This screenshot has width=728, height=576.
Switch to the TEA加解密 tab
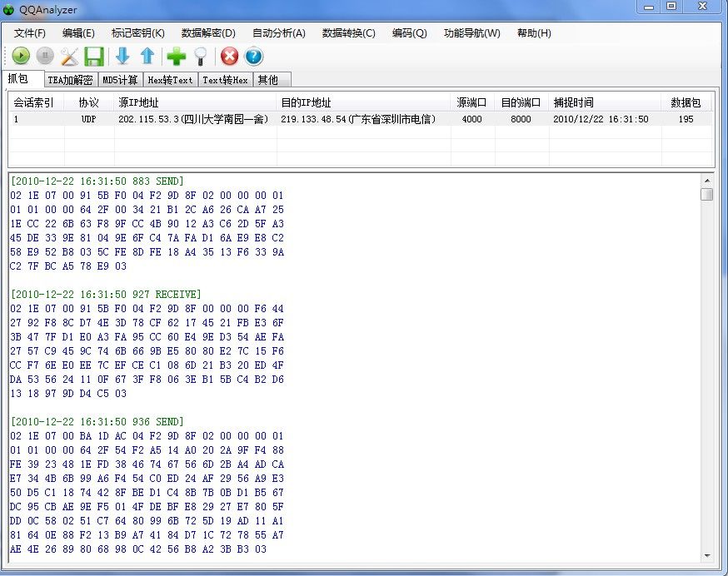coord(69,80)
